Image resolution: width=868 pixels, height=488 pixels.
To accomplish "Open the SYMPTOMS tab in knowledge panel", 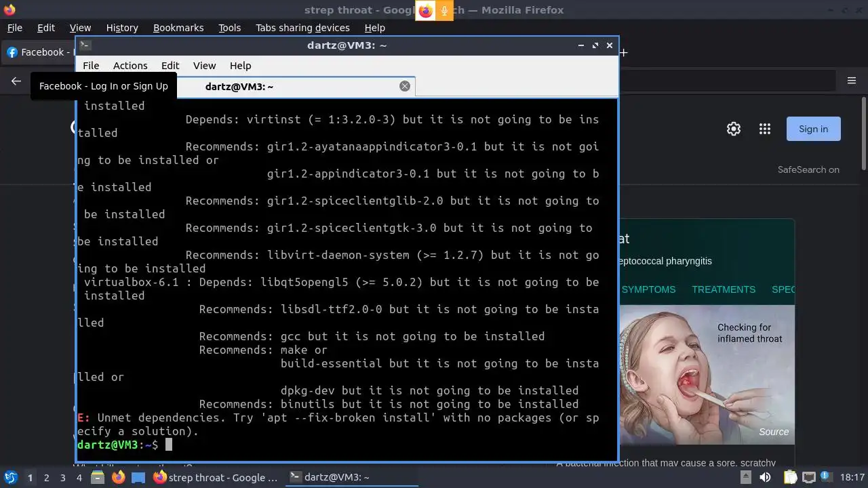I will pos(648,289).
